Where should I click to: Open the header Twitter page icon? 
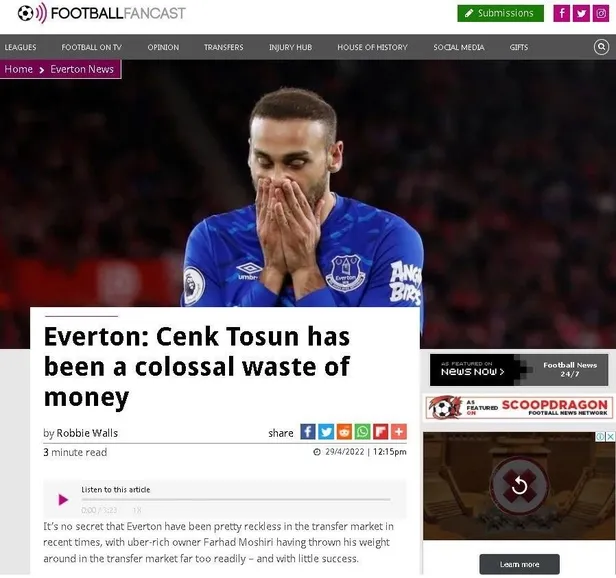[581, 13]
